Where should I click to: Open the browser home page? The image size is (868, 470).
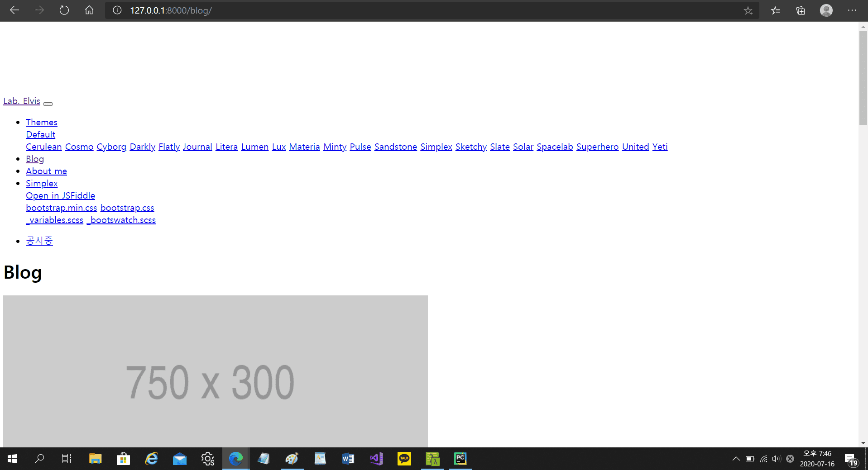point(89,10)
